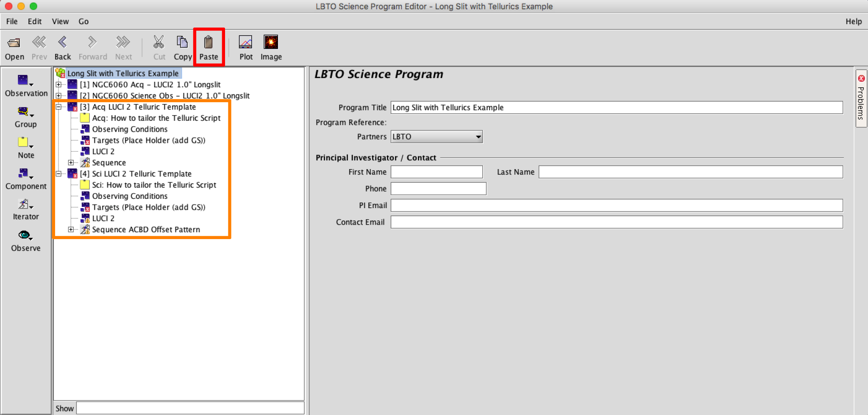Screen dimensions: 868x415
Task: Expand the Sequence node under observation 3
Action: [71, 162]
